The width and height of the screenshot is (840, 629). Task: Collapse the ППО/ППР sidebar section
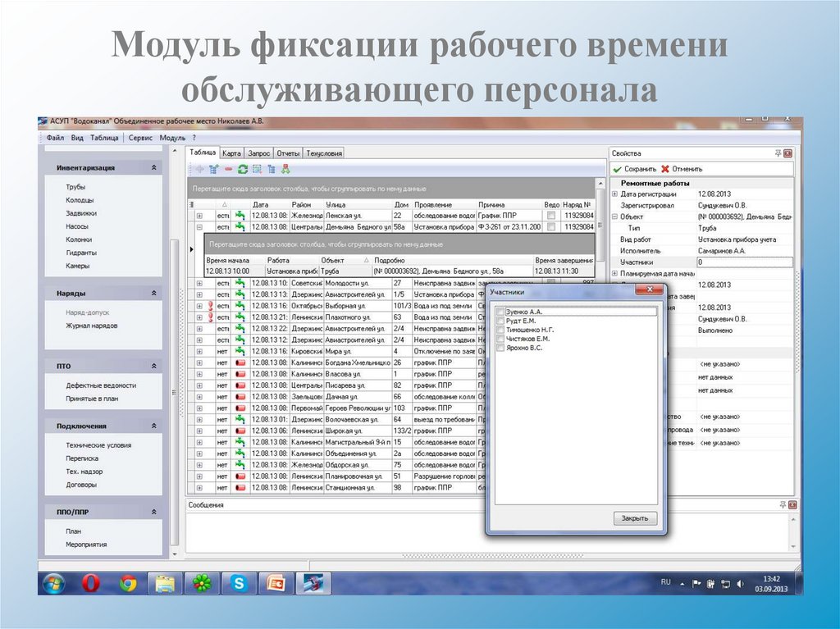[x=153, y=513]
